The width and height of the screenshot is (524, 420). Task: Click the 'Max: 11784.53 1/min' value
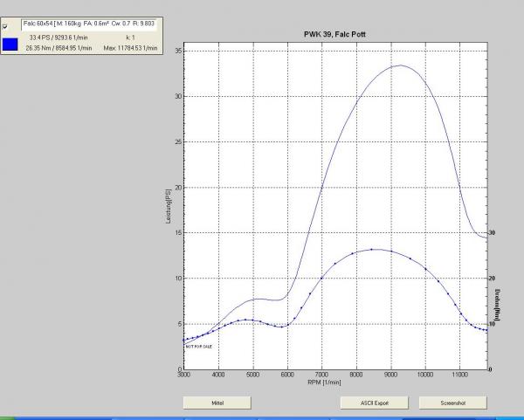130,48
